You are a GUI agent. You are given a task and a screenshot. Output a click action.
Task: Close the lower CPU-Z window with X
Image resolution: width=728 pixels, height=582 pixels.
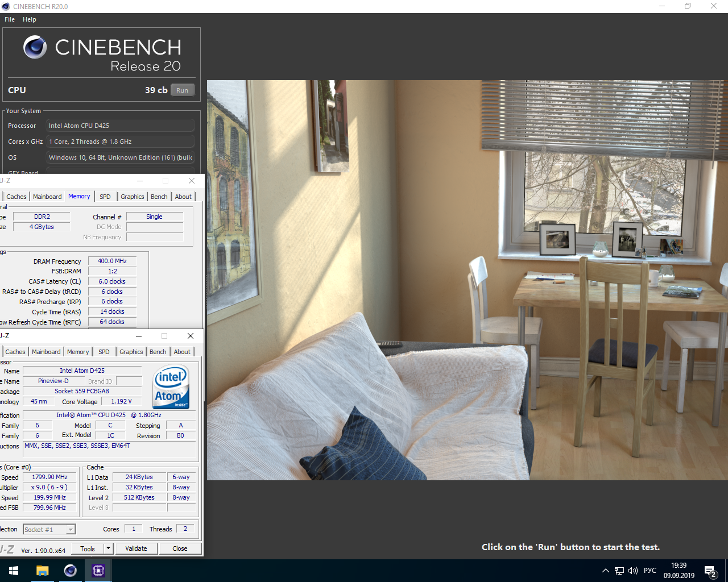[191, 336]
